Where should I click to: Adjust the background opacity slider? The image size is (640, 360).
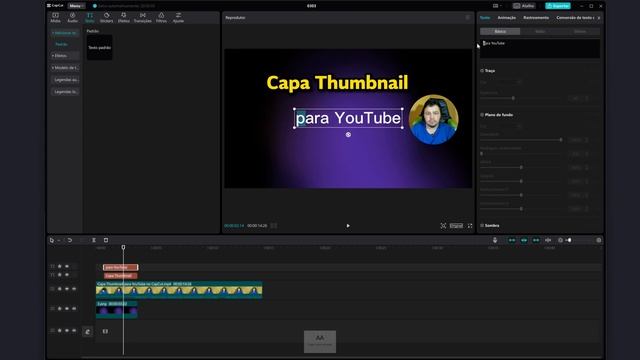pos(561,140)
